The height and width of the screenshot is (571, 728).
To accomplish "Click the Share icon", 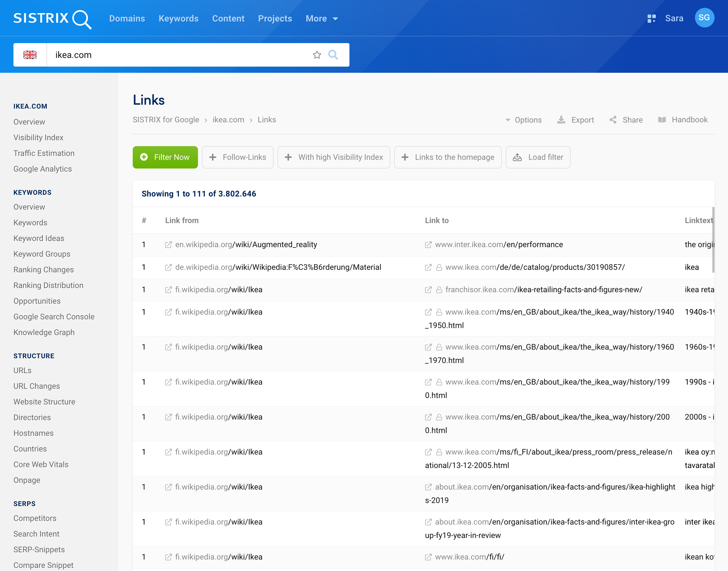I will coord(613,120).
